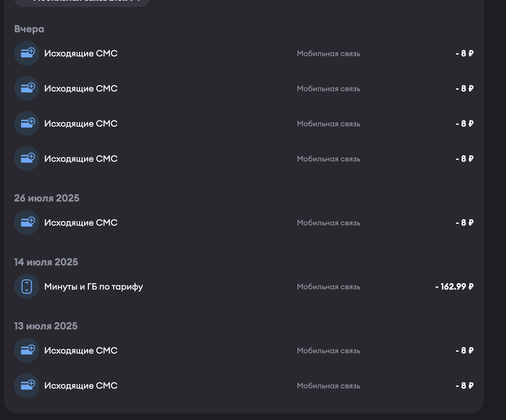Image resolution: width=506 pixels, height=420 pixels.
Task: Click icon of first SMS charge on 13 июля
Action: click(27, 350)
